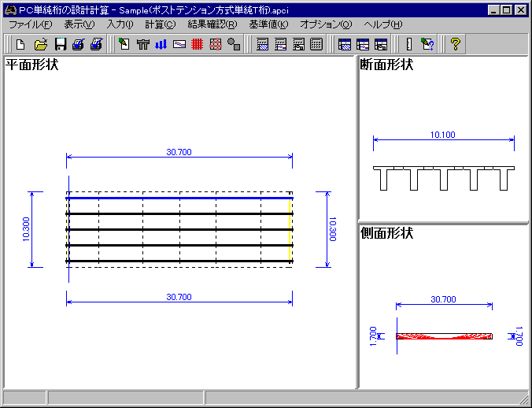
Task: Click the blue downward arrows load icon
Action: click(161, 45)
